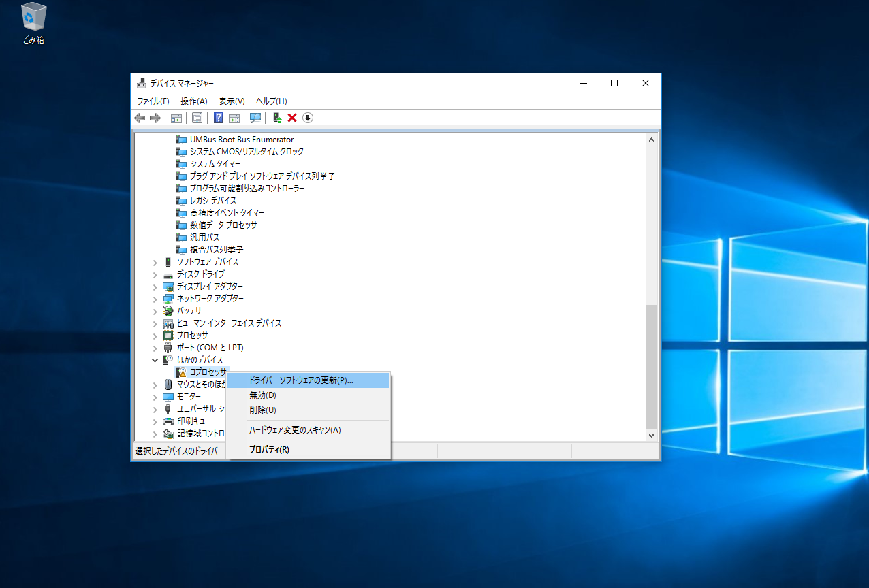
Task: Choose プロパティ(R) in the context menu
Action: tap(309, 450)
